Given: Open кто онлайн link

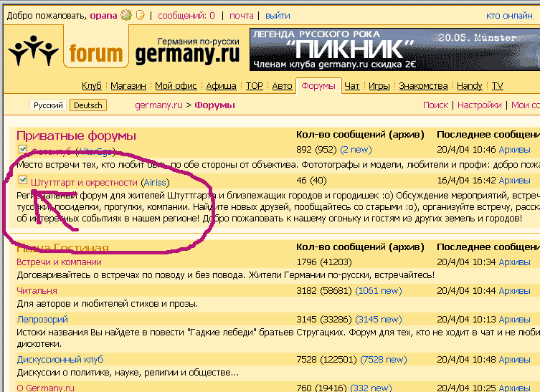Looking at the screenshot, I should (x=509, y=16).
